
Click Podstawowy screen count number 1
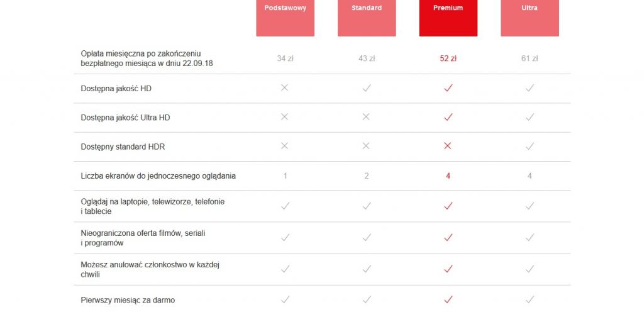[285, 176]
